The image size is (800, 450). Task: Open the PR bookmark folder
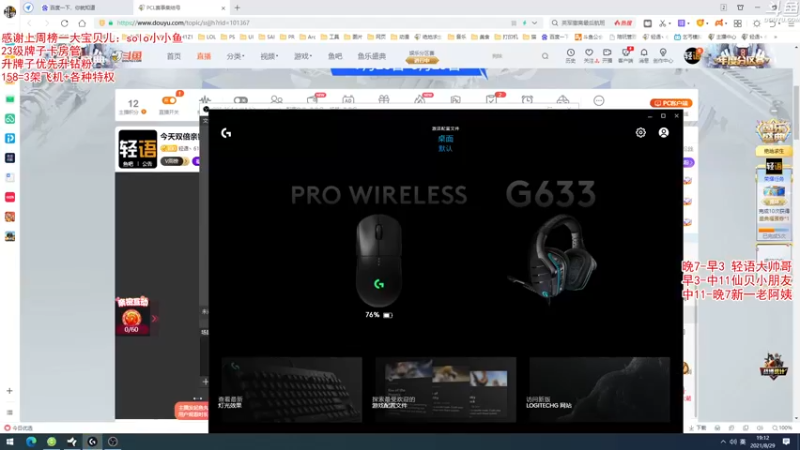(x=287, y=37)
